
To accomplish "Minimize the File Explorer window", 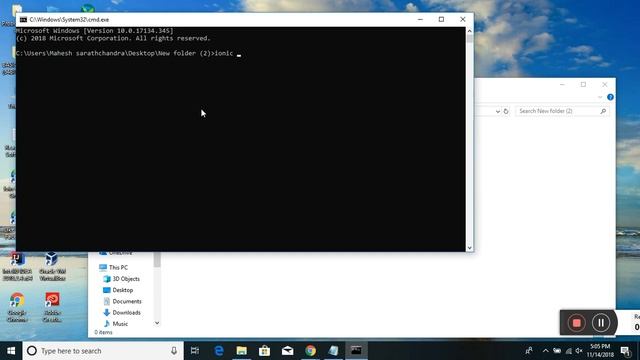I will (x=562, y=84).
